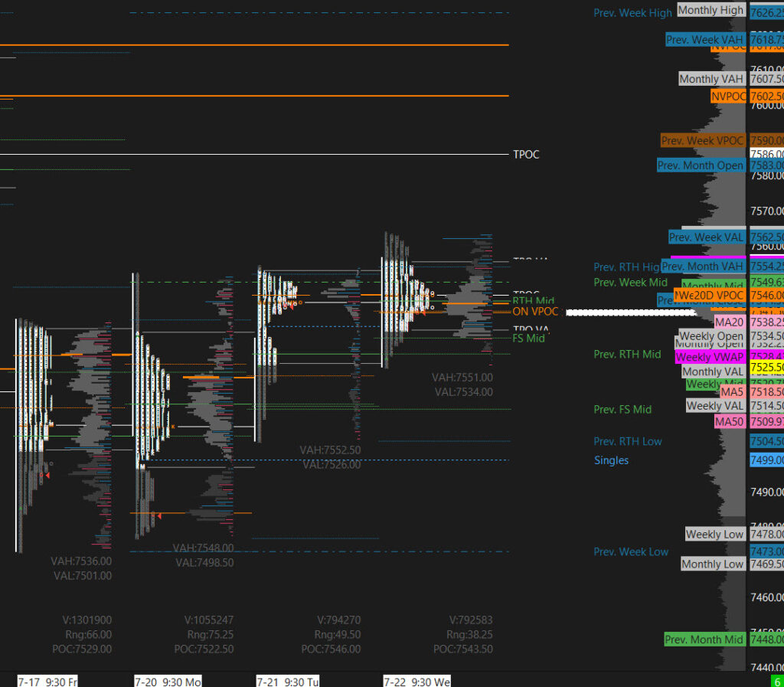Click the 'VAH:7551.00' value text
Image resolution: width=784 pixels, height=687 pixels.
(x=462, y=378)
